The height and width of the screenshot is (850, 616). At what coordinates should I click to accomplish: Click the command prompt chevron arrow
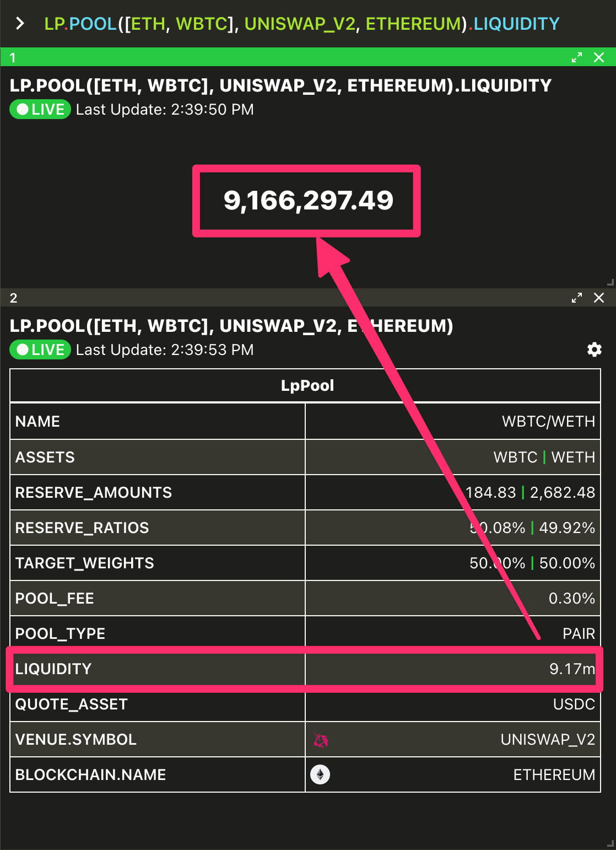[x=20, y=24]
